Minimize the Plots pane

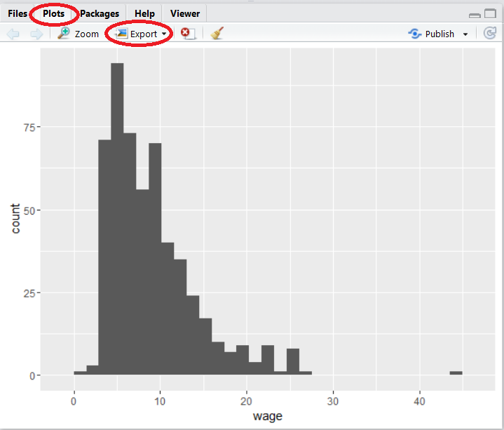click(475, 15)
